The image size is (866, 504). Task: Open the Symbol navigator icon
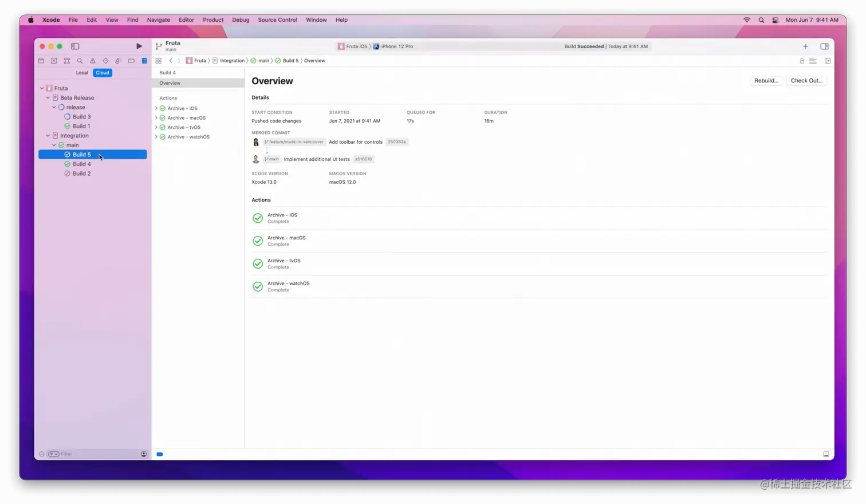pos(67,61)
